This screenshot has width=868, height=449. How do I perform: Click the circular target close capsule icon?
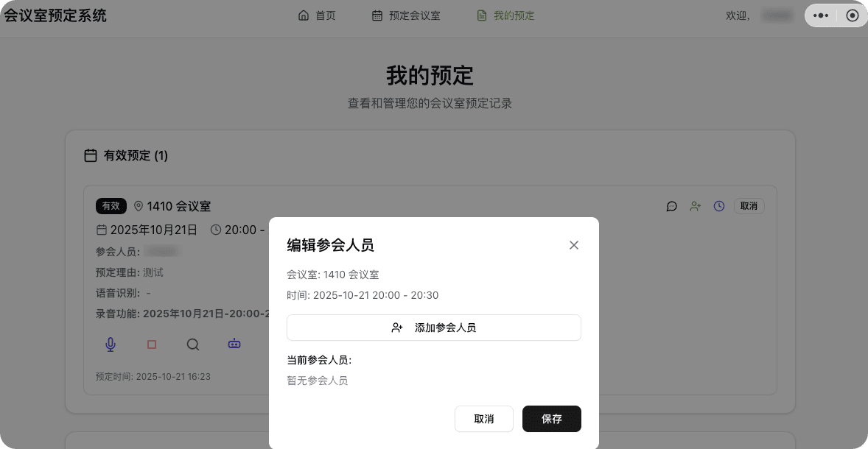coord(853,15)
